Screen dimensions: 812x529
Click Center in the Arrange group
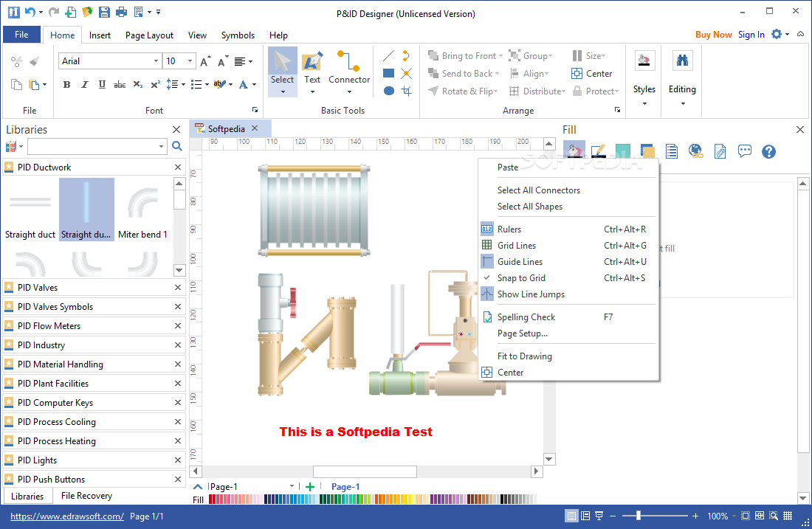click(x=592, y=74)
